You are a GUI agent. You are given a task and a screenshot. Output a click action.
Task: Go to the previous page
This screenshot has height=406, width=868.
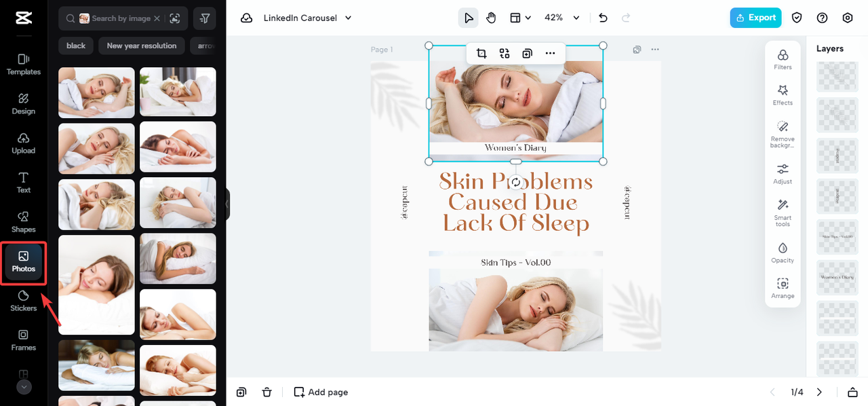point(772,392)
